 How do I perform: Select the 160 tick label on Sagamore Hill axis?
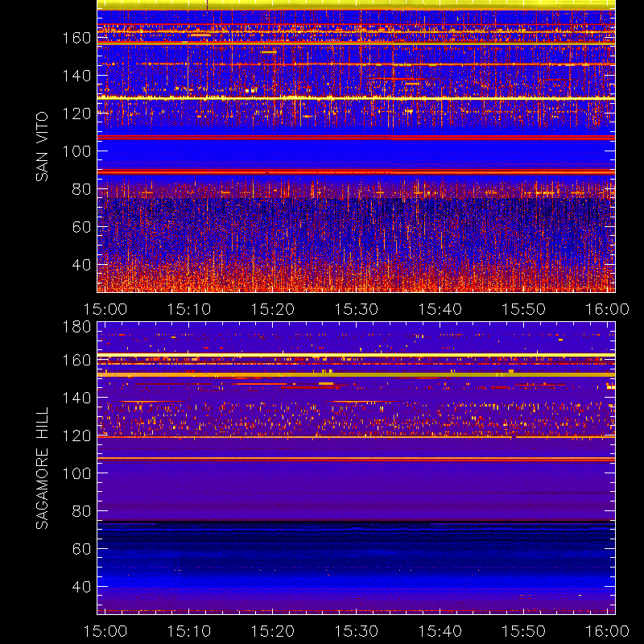pos(76,360)
